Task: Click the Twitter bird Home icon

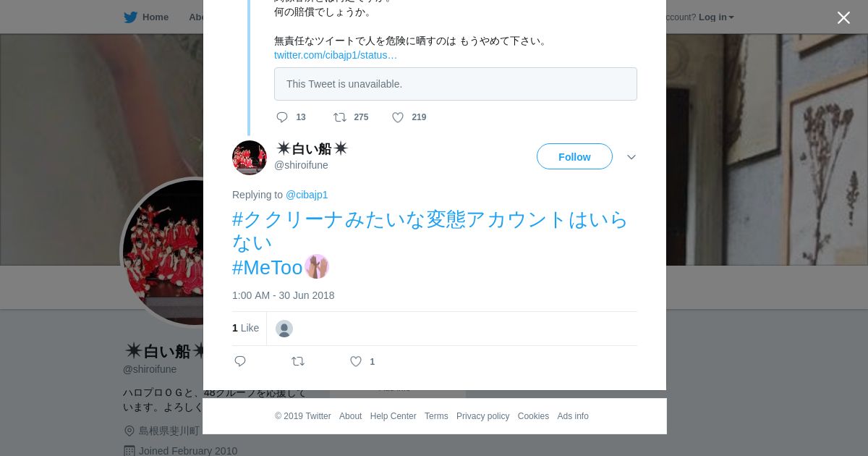Action: 131,17
